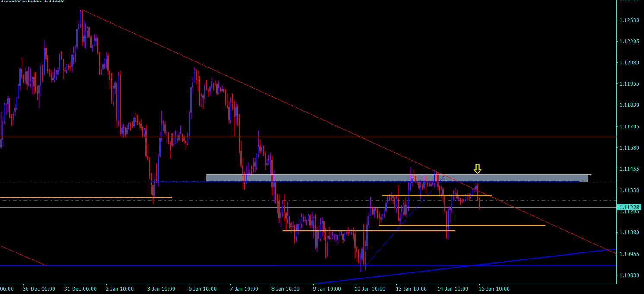Click the 13 Jan 10:00 time label
Viewport: 644px width, 294px height.
click(x=411, y=288)
